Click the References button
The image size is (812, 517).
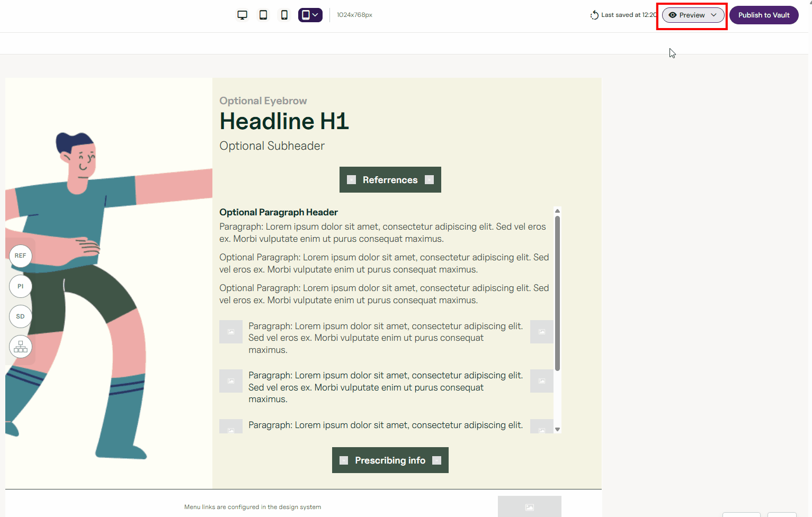[x=390, y=180]
